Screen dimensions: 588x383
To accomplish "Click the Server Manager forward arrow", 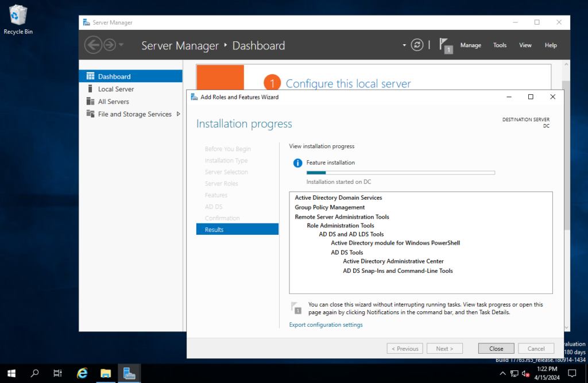I will point(110,45).
